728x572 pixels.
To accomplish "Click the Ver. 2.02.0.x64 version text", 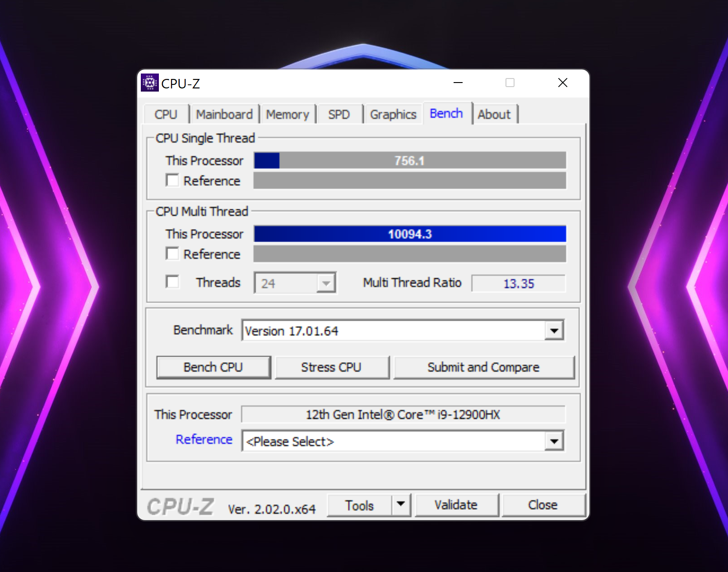I will (272, 509).
